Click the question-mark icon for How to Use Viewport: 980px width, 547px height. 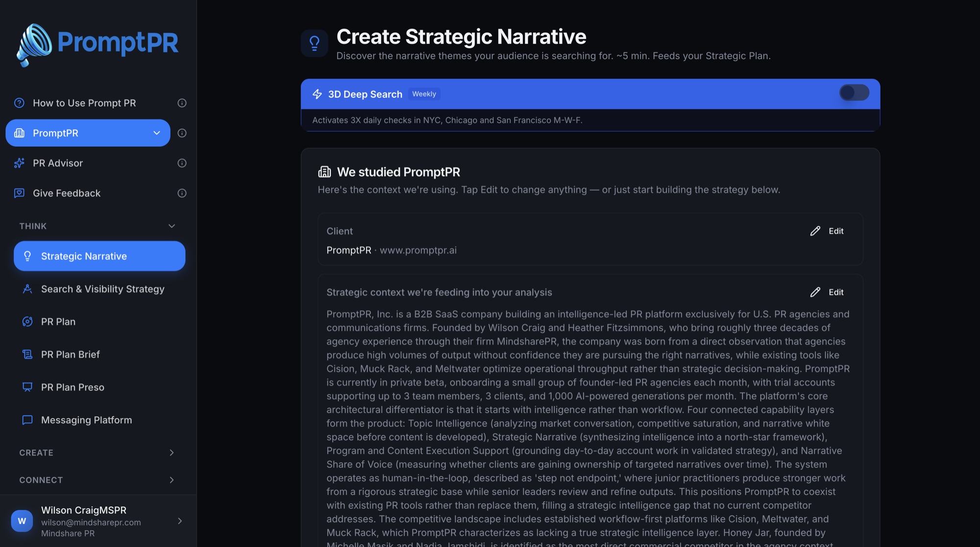[x=19, y=103]
